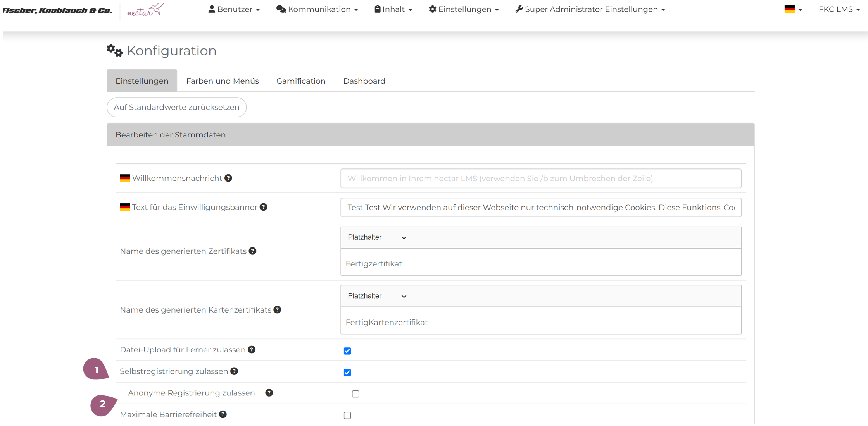868x426 pixels.
Task: Click help icon for generierten Kartenzertifikats
Action: pyautogui.click(x=277, y=310)
